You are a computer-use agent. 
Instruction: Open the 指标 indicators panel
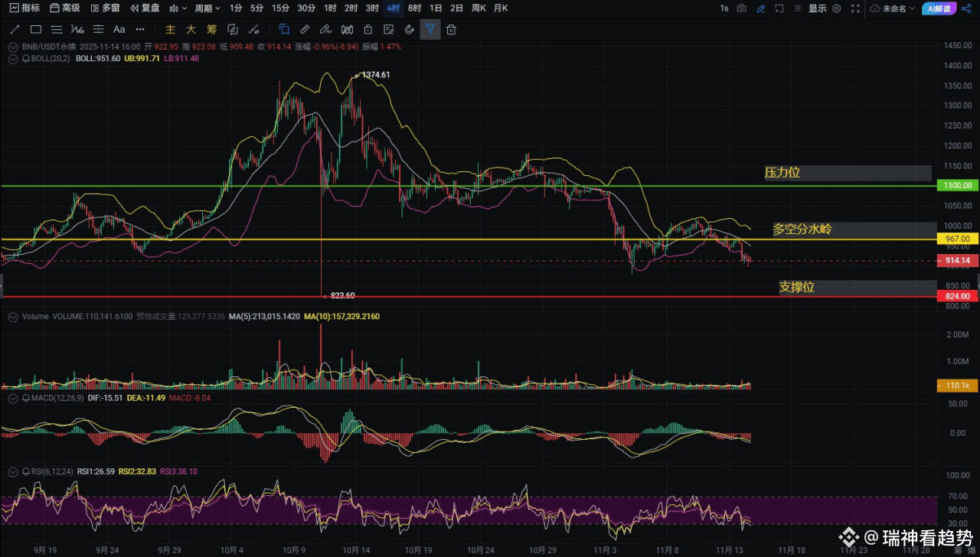pyautogui.click(x=24, y=8)
